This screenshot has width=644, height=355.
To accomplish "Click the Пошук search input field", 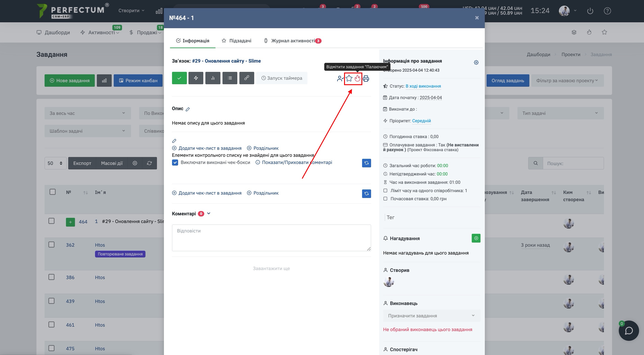I will pyautogui.click(x=573, y=163).
